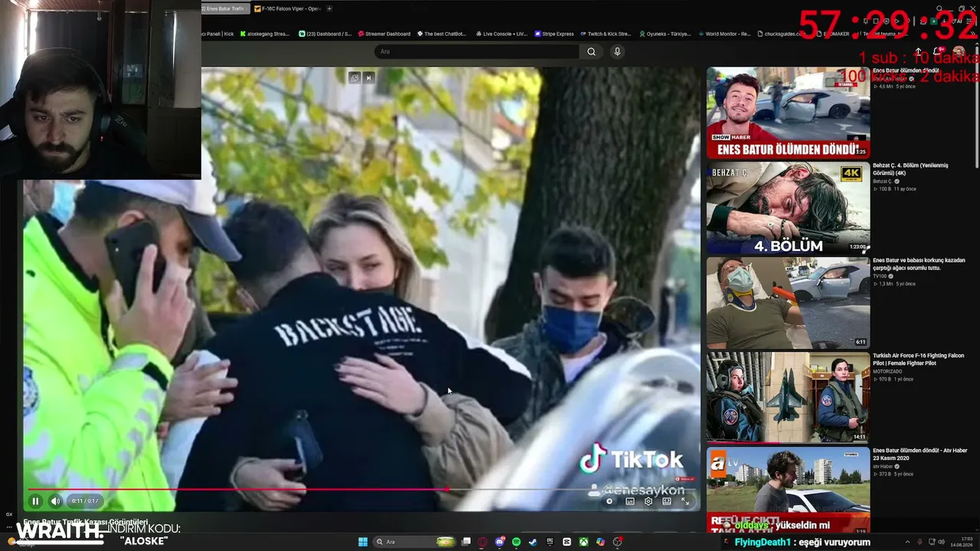This screenshot has height=551, width=980.
Task: Open Spotify from the taskbar
Action: 517,542
